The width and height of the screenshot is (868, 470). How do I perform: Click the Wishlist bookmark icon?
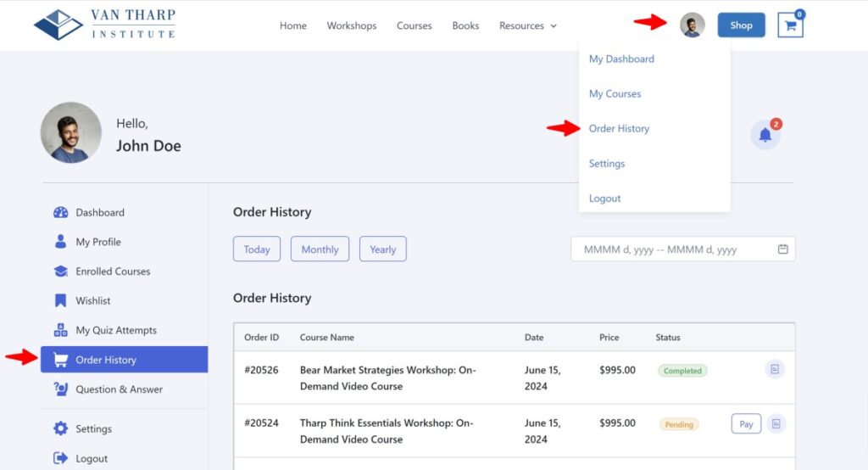pos(60,300)
